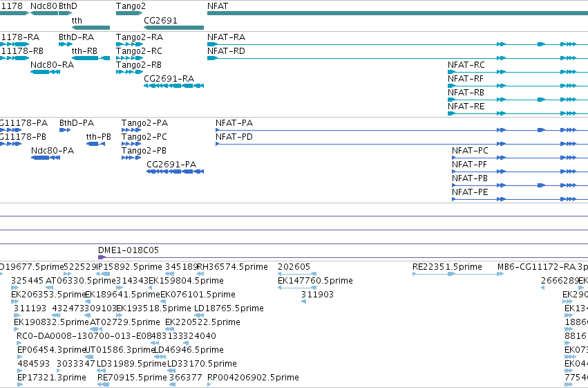Viewport: 588px width, 388px height.
Task: Open the Tango2-PA protein label
Action: coord(144,123)
